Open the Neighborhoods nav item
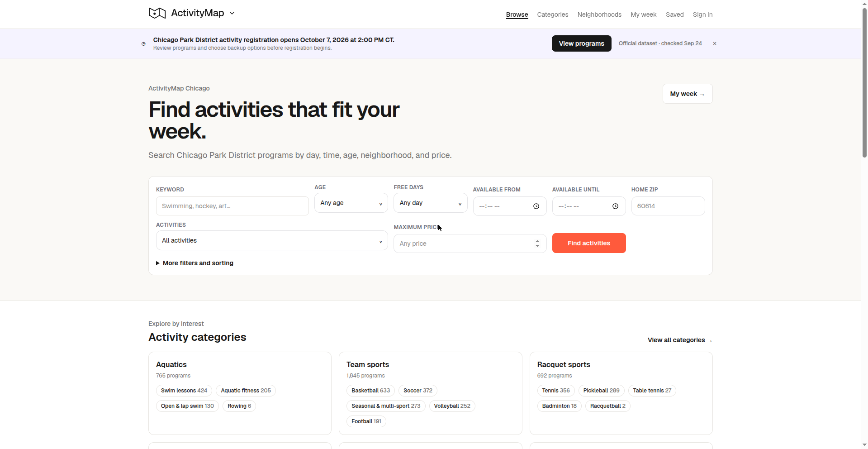This screenshot has height=449, width=868. (599, 14)
